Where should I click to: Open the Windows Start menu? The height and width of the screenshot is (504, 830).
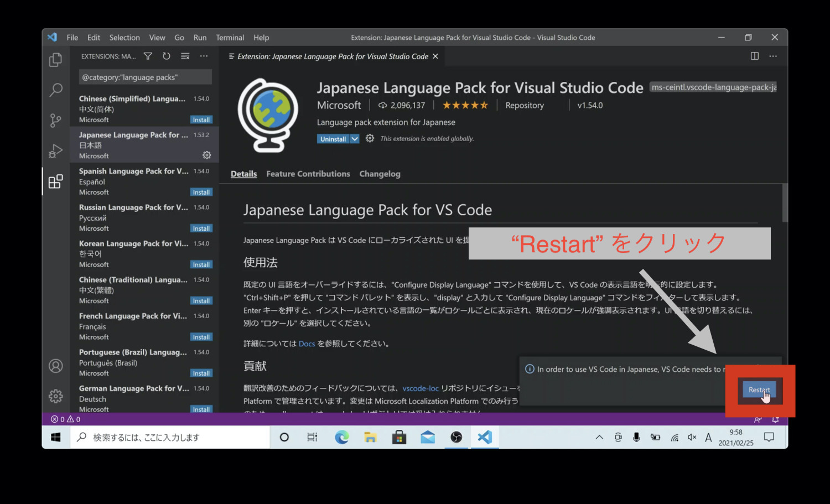pos(56,437)
